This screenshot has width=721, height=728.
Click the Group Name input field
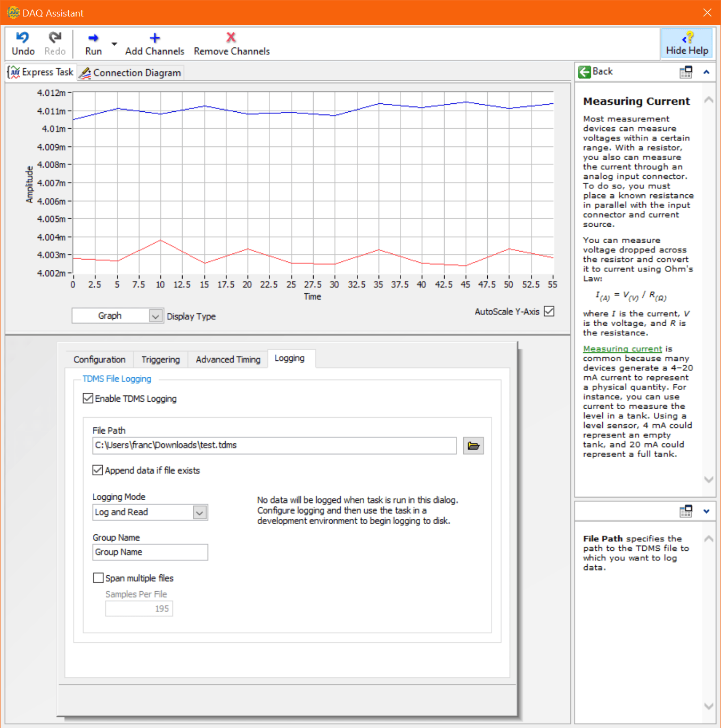[x=150, y=552]
